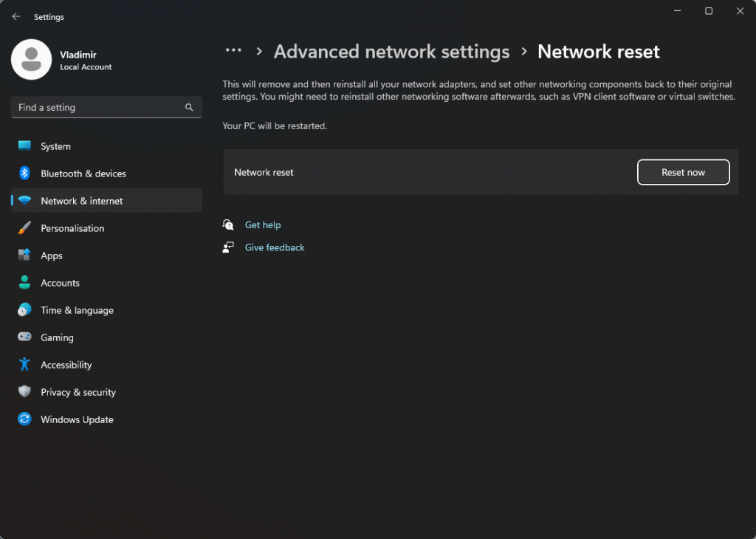
Task: Go back to Advanced network settings breadcrumb
Action: coord(391,52)
